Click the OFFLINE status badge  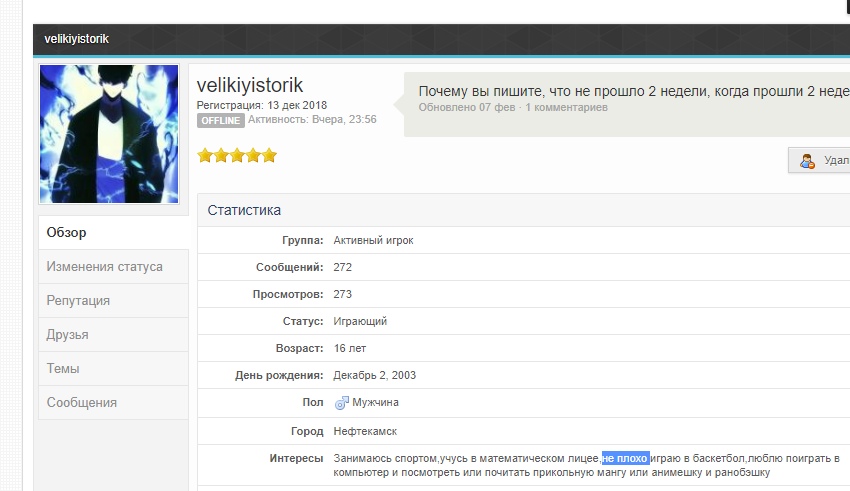(x=221, y=120)
